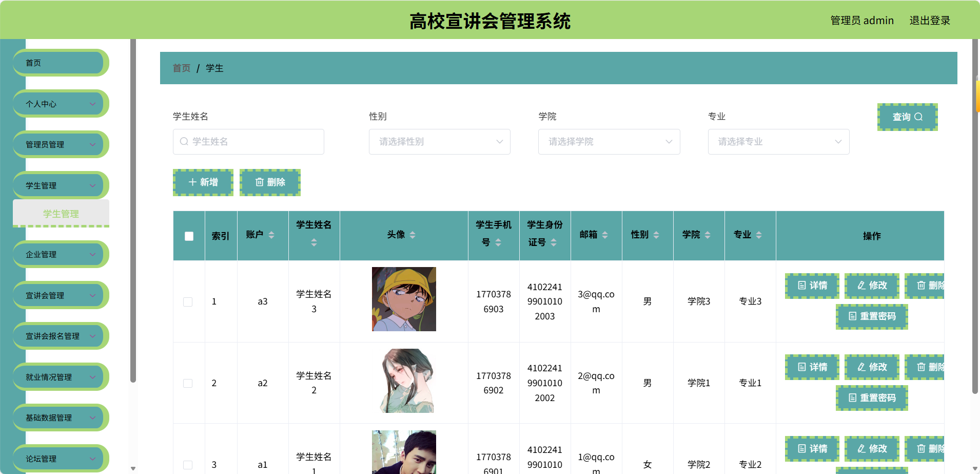Click the page scroll-down arrow

click(975, 468)
